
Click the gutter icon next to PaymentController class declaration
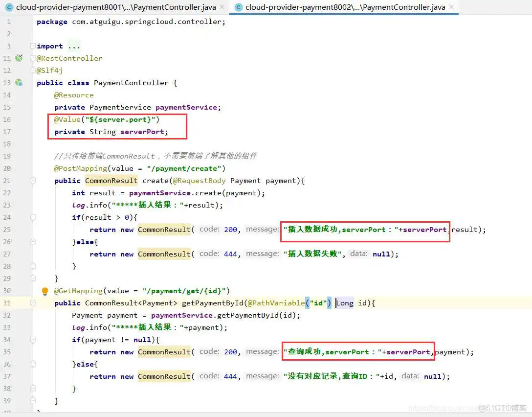coord(19,82)
